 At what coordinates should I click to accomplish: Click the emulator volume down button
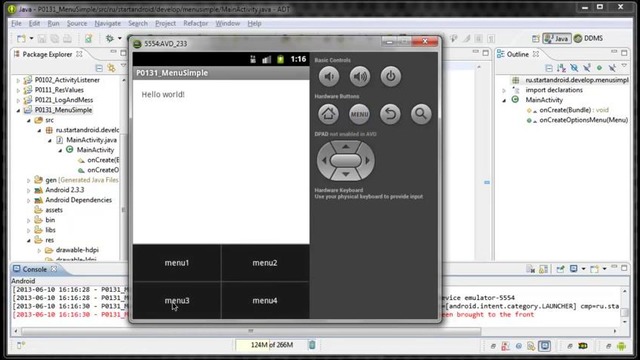(x=329, y=76)
